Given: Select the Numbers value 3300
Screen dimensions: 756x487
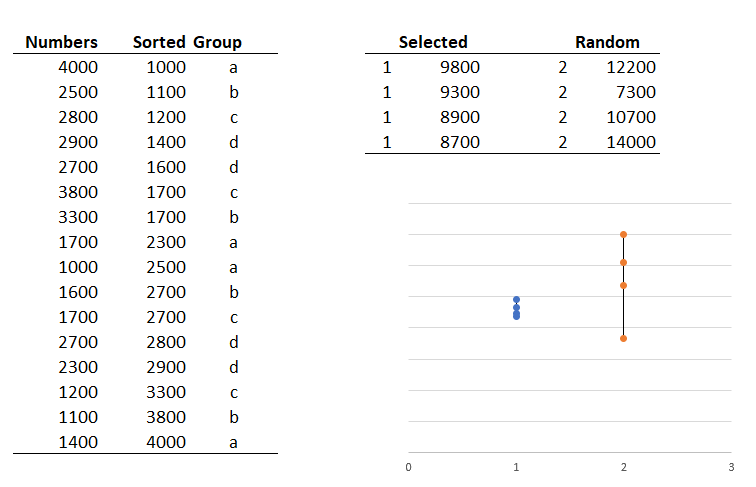Looking at the screenshot, I should 78,217.
